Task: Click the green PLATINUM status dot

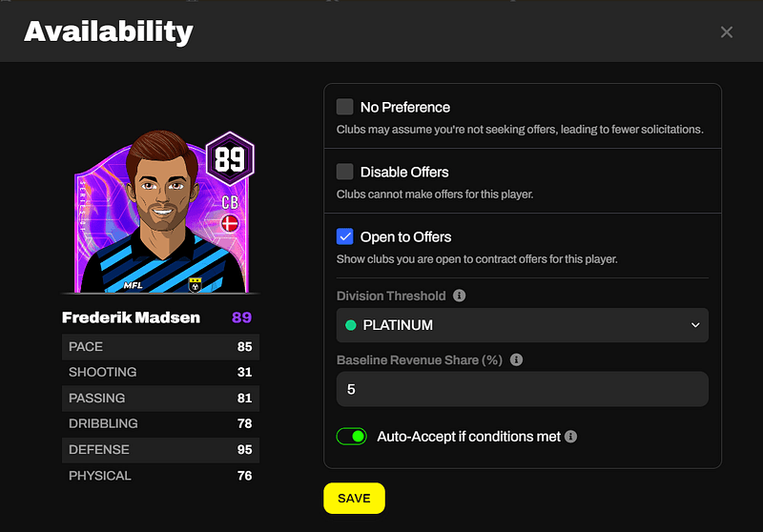Action: (x=350, y=325)
